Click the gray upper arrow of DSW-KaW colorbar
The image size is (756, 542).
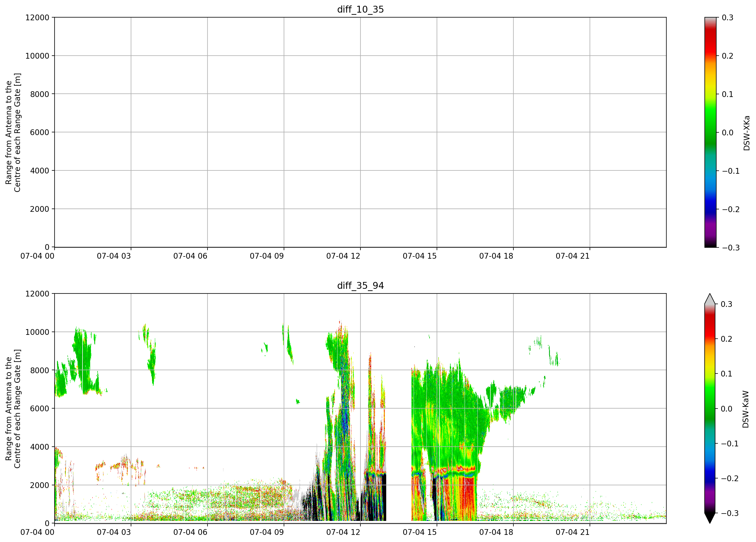click(710, 299)
